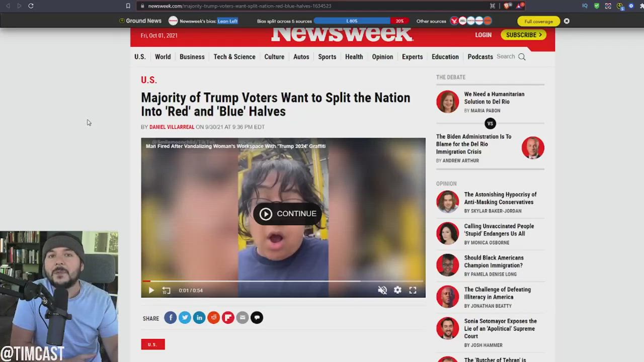
Task: Close the Ground News bar
Action: click(567, 21)
